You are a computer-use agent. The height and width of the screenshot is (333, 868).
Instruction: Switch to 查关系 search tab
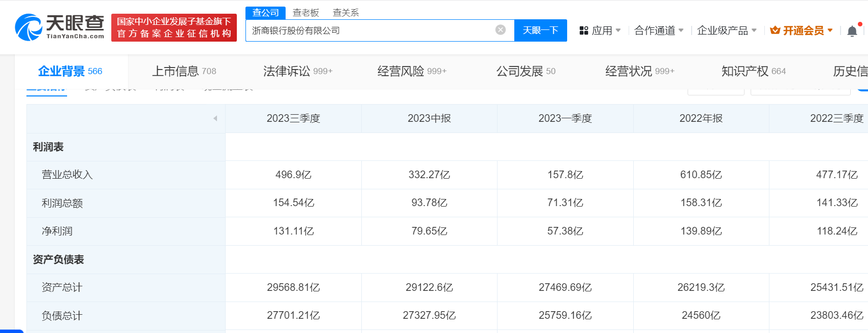coord(346,13)
